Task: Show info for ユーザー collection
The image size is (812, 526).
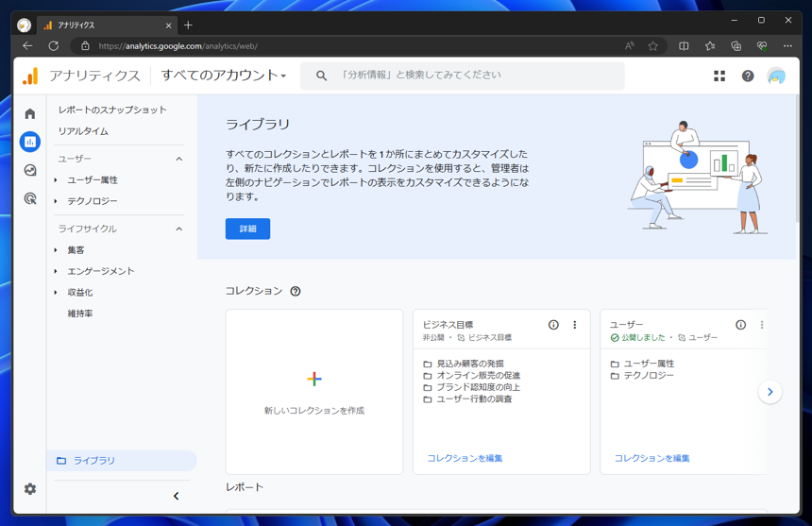Action: tap(740, 325)
